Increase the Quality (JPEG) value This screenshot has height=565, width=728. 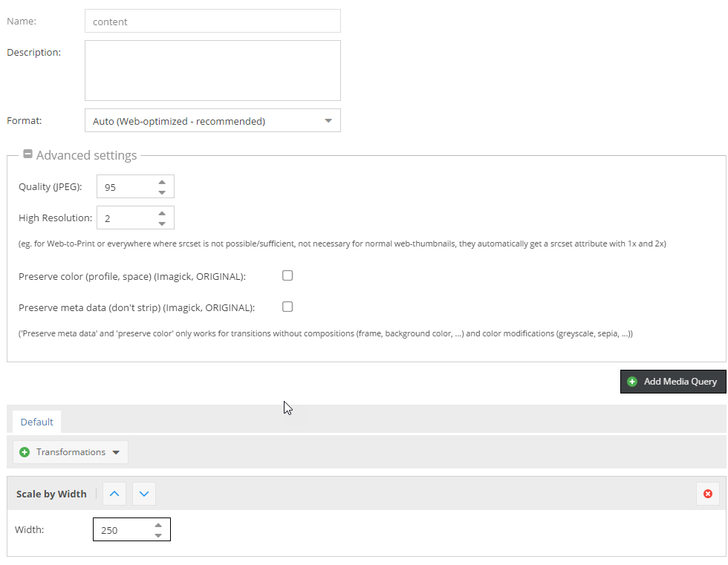tap(162, 182)
